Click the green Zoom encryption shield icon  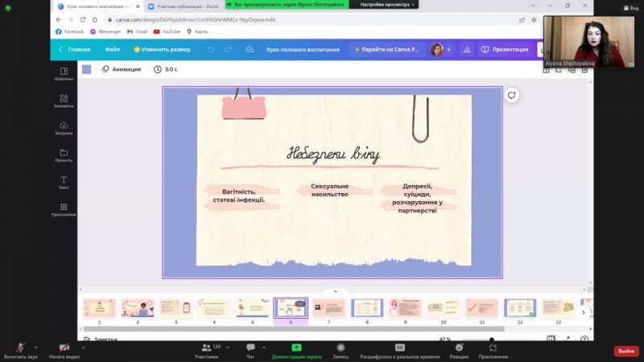point(8,8)
